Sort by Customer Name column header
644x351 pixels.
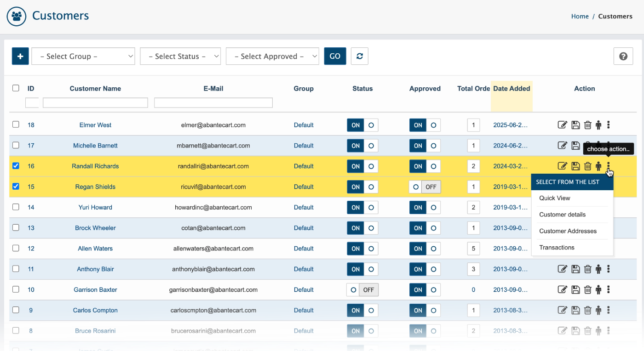95,88
